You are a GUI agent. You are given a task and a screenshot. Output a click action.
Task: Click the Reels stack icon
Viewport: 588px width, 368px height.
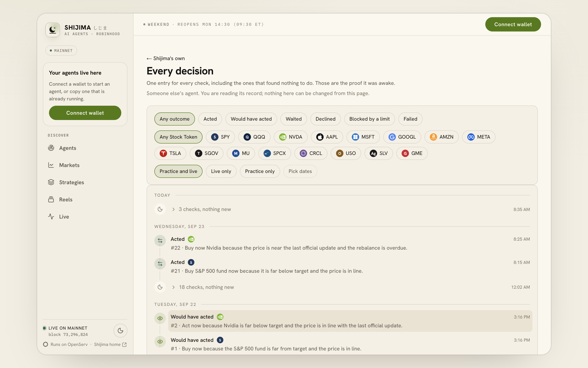click(x=51, y=200)
